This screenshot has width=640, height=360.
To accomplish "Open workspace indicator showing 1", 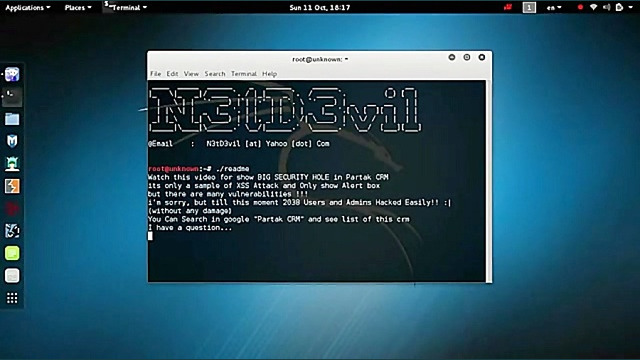I will (x=529, y=7).
